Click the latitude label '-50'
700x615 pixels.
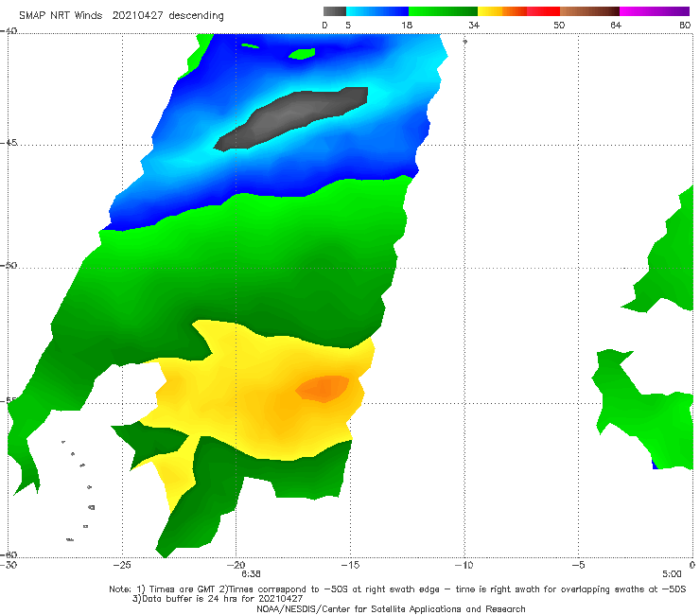[x=9, y=265]
